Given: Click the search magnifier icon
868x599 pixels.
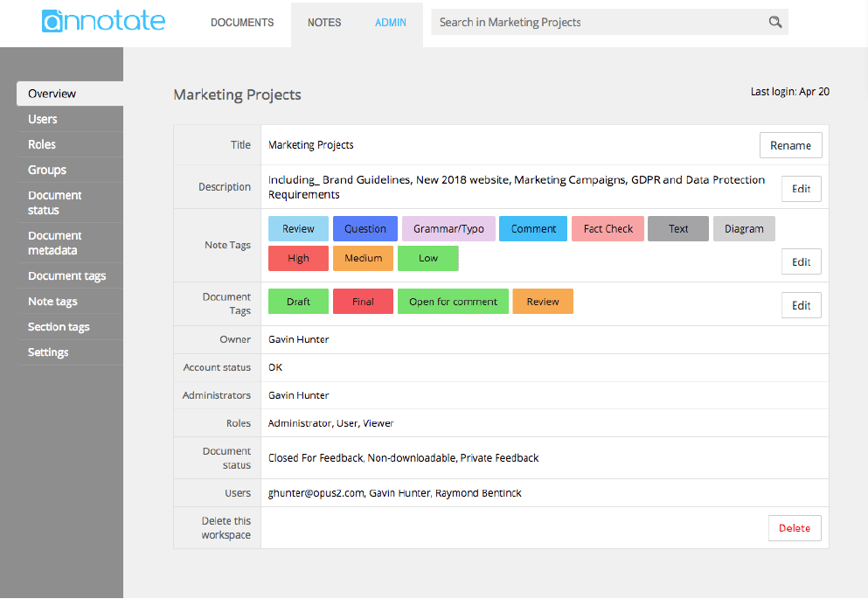Looking at the screenshot, I should click(775, 22).
